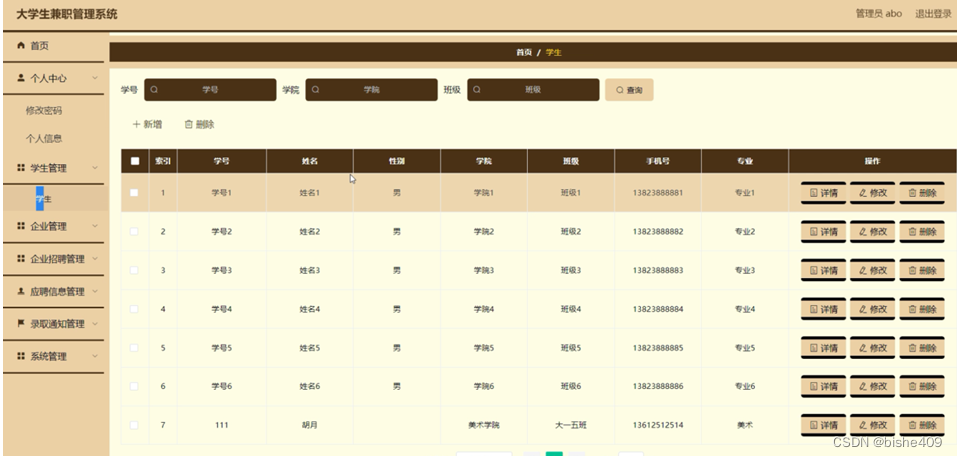Open 详情 for row 学号2
The height and width of the screenshot is (457, 957).
[x=823, y=232]
